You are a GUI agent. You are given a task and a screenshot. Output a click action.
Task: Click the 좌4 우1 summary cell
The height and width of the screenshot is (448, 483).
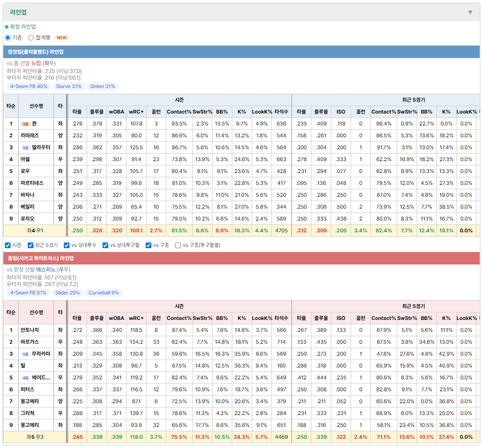(x=35, y=231)
